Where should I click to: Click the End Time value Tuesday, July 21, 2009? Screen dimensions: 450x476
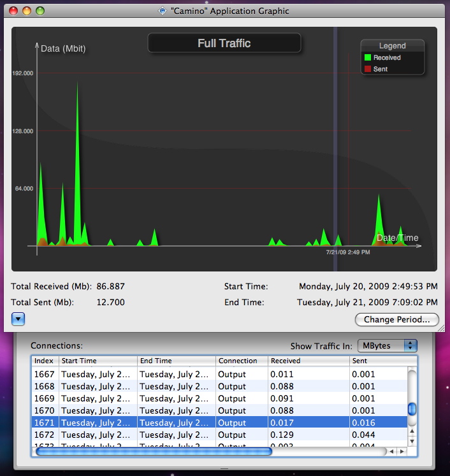(367, 302)
